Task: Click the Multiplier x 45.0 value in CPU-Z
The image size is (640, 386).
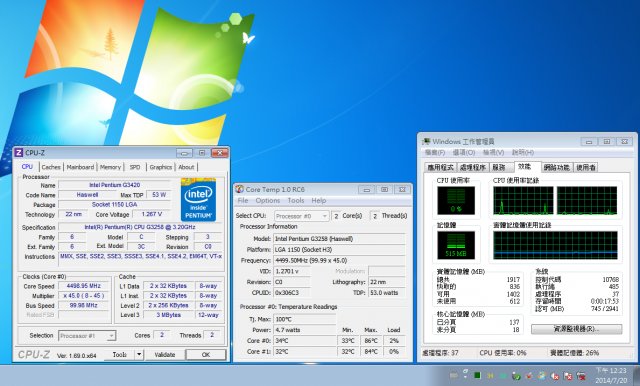Action: (x=84, y=295)
